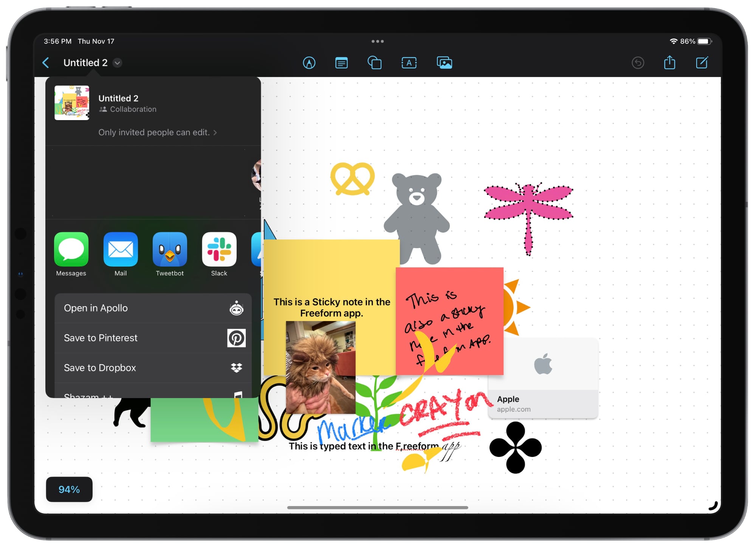756x548 pixels.
Task: Toggle Collaboration mode on the board
Action: tap(127, 110)
